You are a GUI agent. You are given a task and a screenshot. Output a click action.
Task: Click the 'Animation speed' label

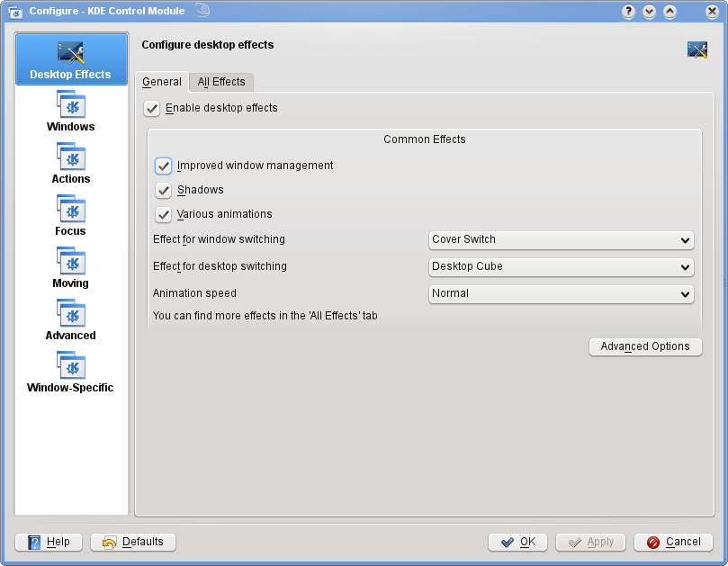pos(194,293)
